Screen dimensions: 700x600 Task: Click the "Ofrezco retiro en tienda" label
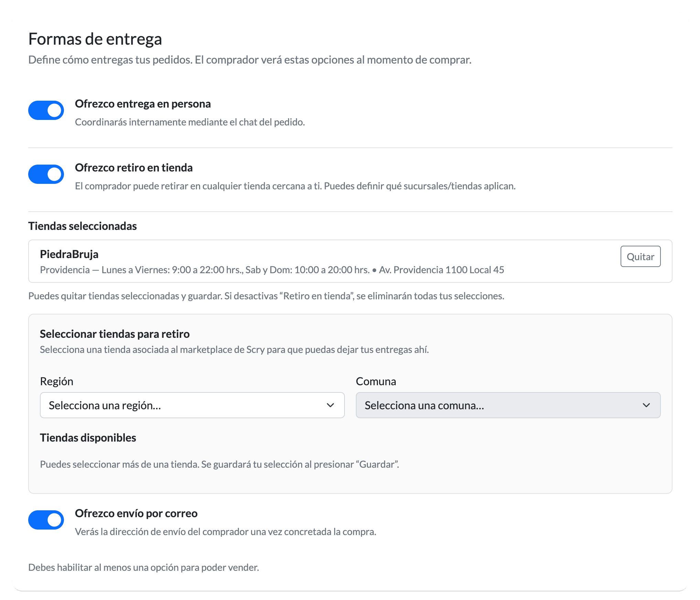134,168
